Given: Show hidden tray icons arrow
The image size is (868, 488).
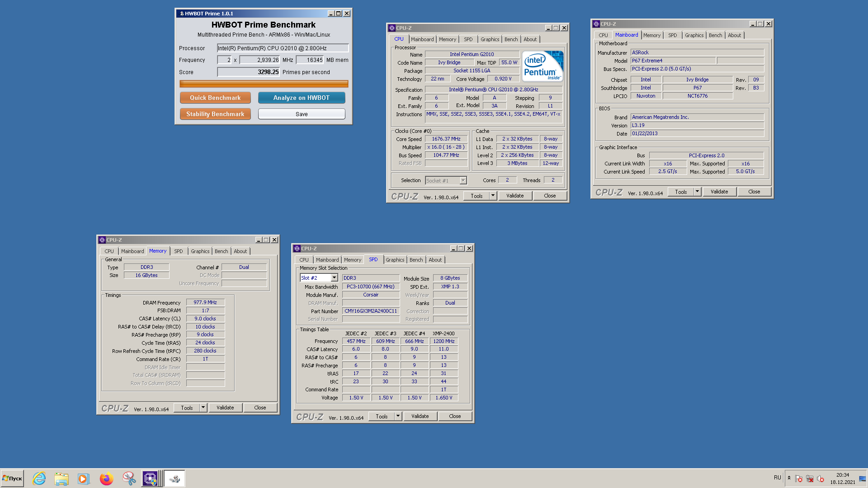Looking at the screenshot, I should click(789, 478).
